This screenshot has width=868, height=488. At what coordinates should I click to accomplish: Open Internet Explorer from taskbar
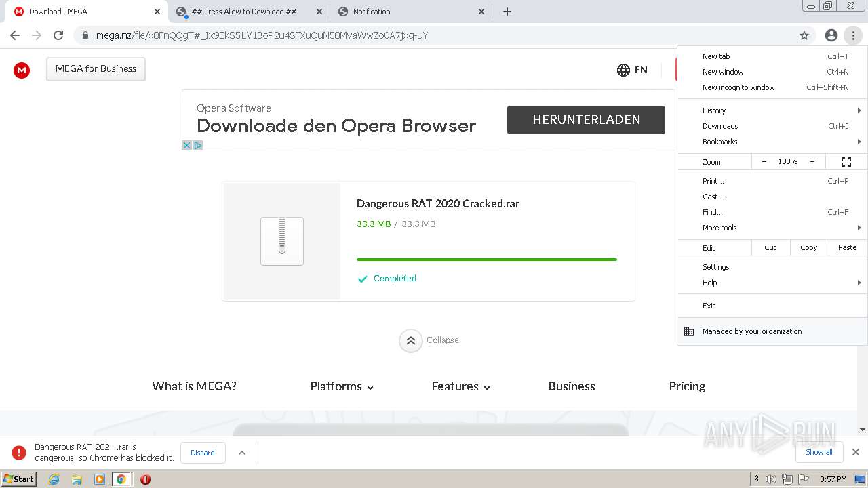pos(54,479)
